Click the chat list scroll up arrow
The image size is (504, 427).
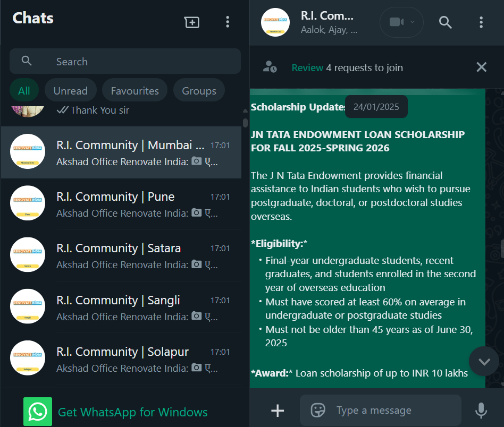coord(245,110)
